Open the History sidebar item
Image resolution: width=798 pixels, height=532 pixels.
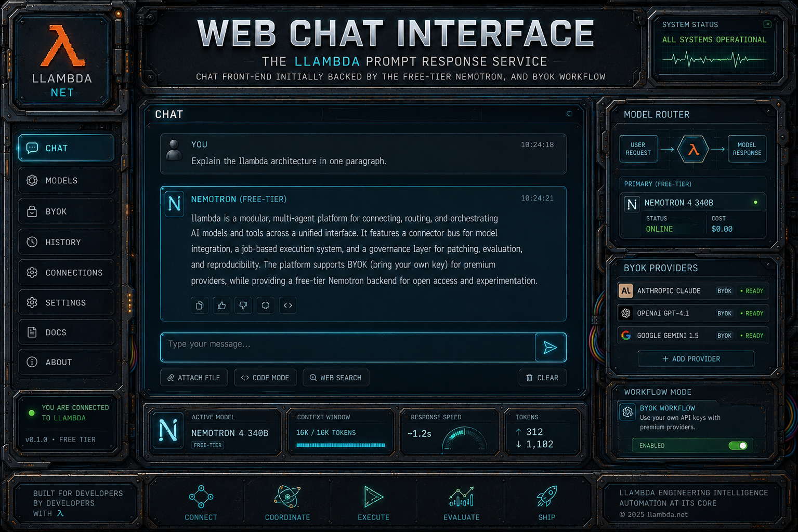click(66, 242)
